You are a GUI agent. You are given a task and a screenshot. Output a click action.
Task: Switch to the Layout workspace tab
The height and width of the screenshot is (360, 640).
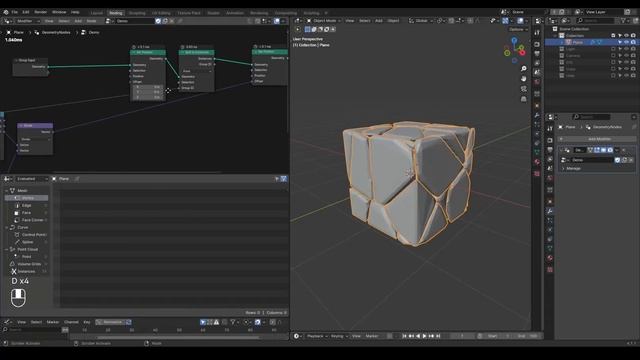(96, 13)
